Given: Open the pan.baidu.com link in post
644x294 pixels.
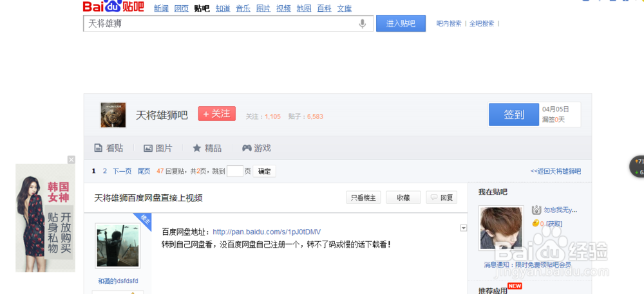Looking at the screenshot, I should (x=267, y=232).
